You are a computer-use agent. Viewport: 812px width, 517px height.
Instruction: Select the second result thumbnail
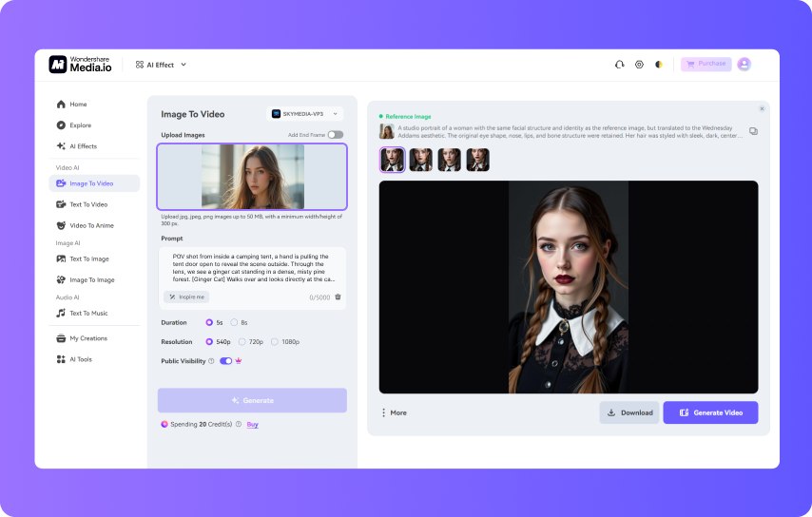pyautogui.click(x=421, y=160)
